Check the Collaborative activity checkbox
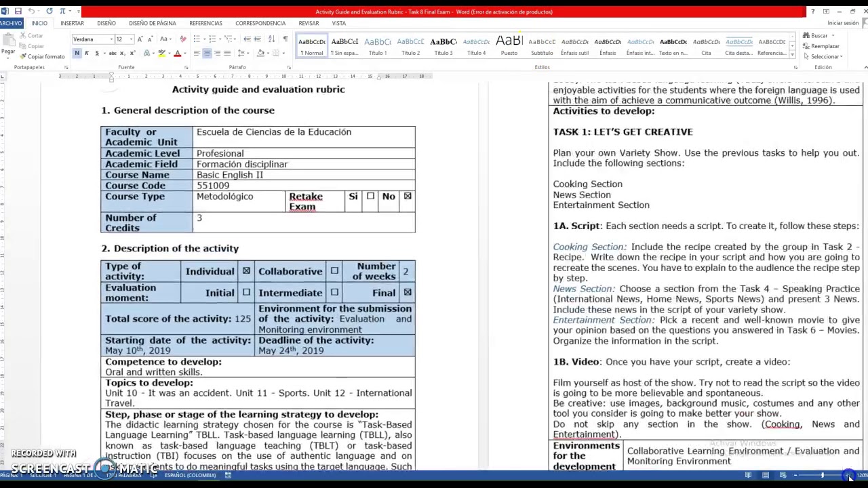 point(334,271)
